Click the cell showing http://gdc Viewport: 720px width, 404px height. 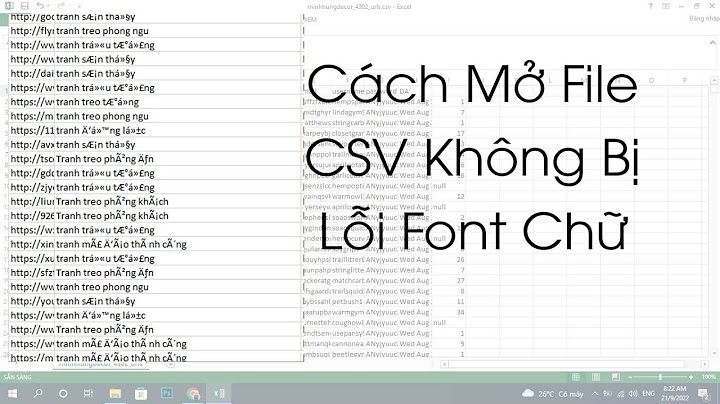(32, 173)
